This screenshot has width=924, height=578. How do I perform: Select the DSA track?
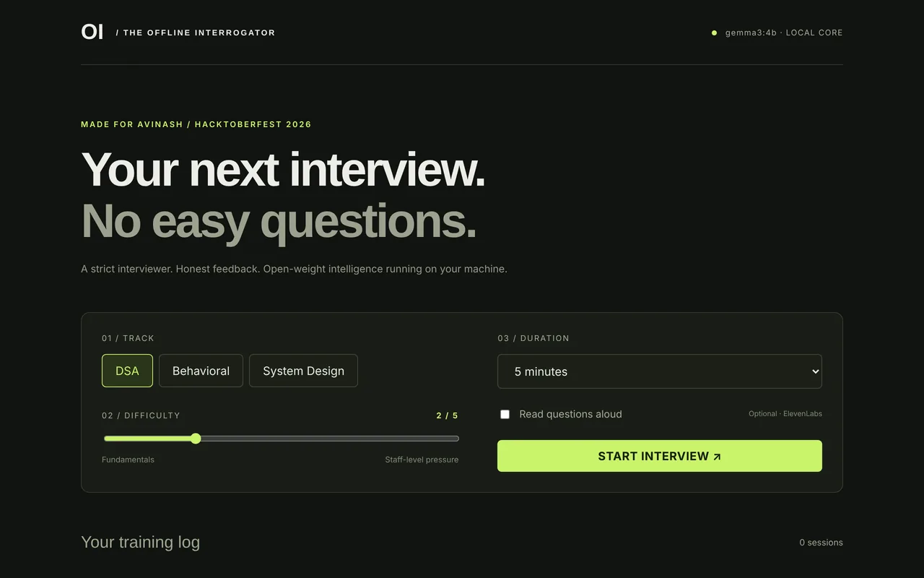[x=127, y=371]
